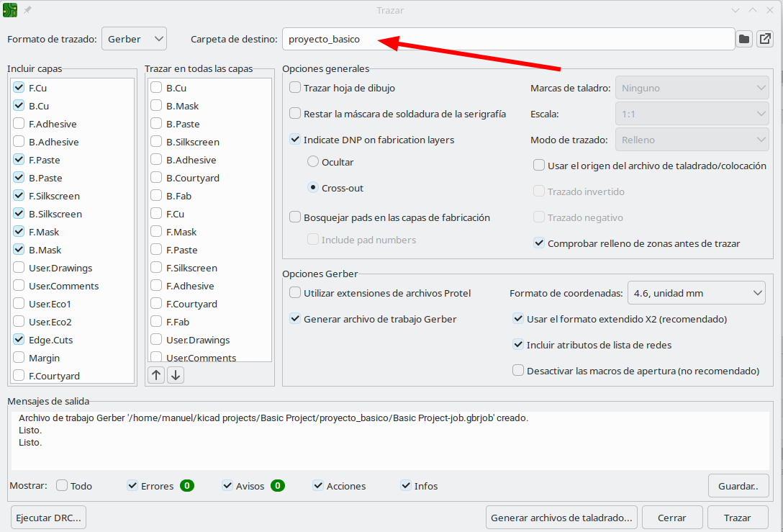Open the 'Marcas de taladro' dropdown
Screen dimensions: 783x532
coord(692,88)
